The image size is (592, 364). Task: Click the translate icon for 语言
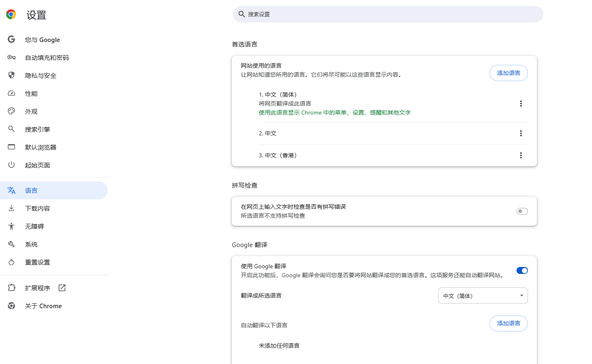tap(11, 190)
